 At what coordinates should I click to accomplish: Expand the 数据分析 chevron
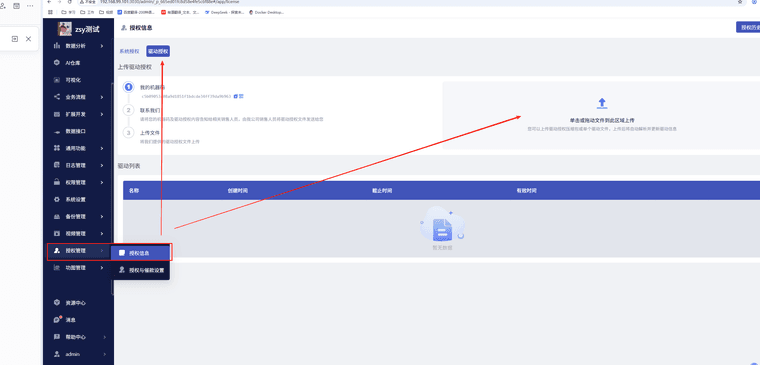102,46
